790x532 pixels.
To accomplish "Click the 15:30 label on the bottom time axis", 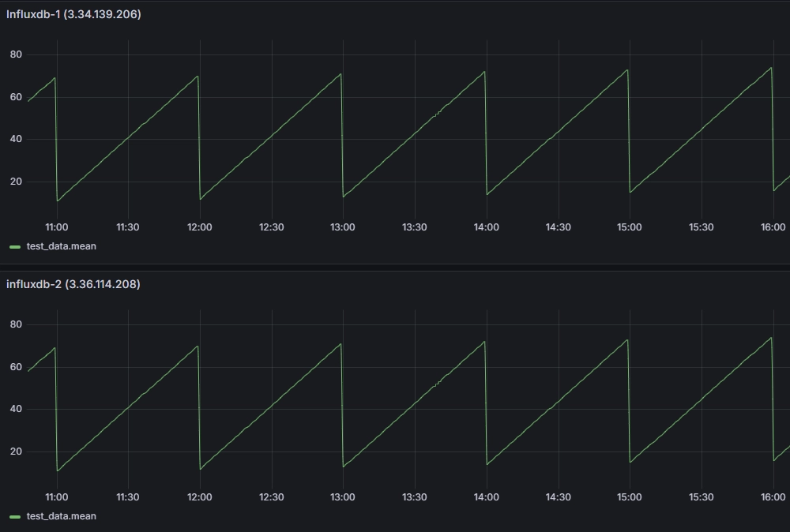I will click(701, 496).
